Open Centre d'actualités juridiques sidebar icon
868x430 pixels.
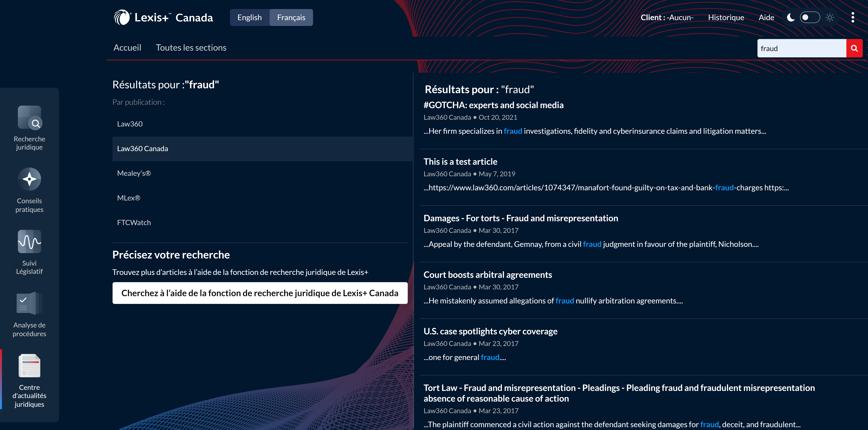29,366
